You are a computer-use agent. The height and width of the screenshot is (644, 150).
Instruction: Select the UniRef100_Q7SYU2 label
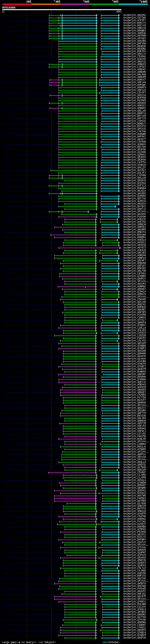point(135,547)
